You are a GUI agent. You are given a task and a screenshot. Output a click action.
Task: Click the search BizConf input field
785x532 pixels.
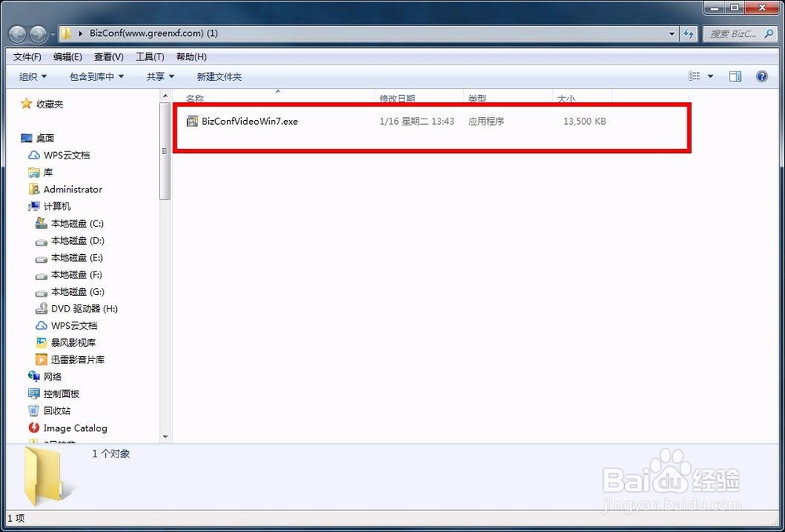point(733,34)
